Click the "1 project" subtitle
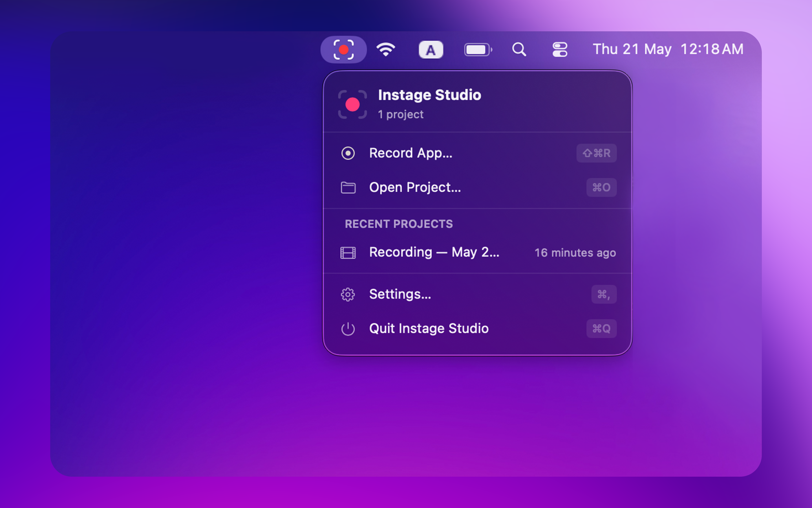This screenshot has width=812, height=508. (401, 114)
